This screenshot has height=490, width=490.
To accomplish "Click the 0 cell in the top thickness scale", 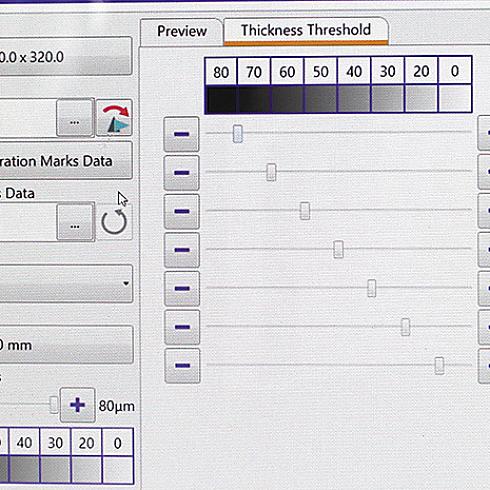I will [455, 71].
